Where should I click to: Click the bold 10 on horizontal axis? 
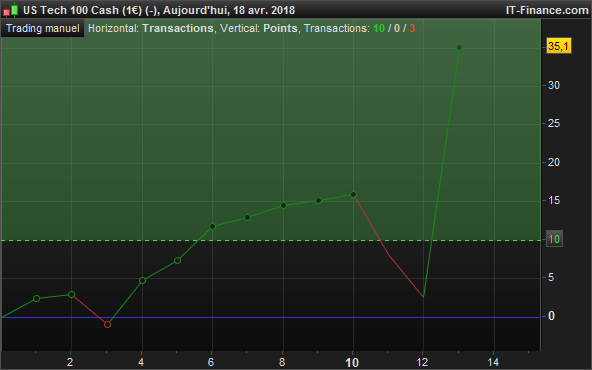[352, 363]
